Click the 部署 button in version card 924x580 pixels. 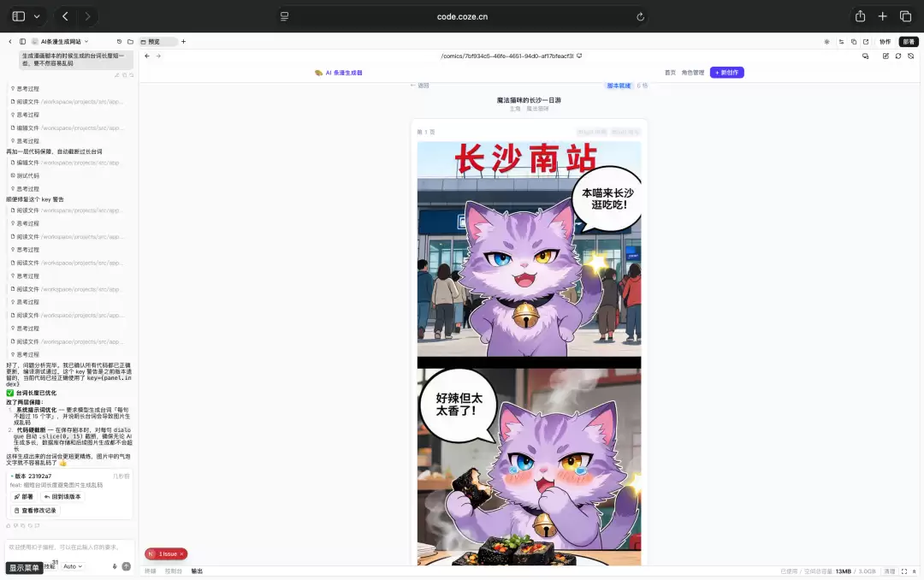[x=24, y=496]
